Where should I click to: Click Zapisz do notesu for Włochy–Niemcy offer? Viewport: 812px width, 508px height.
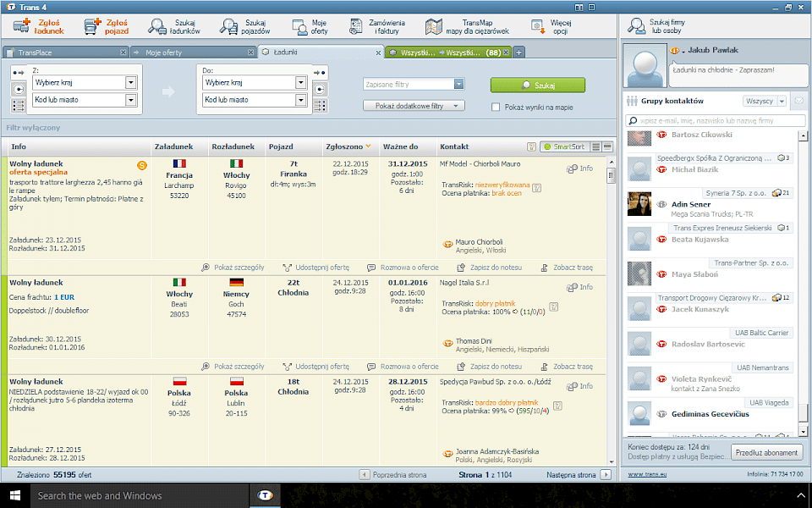point(490,367)
